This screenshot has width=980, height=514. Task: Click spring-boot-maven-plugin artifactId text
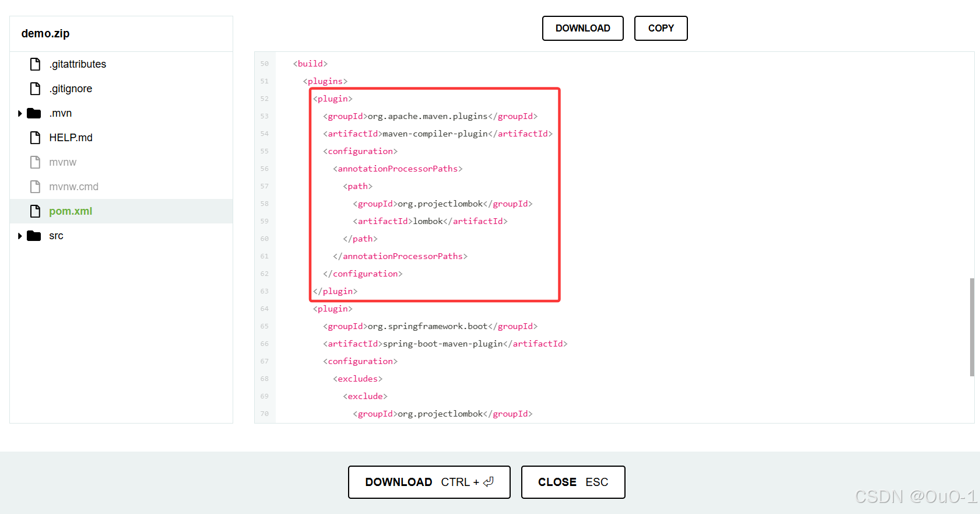(442, 344)
